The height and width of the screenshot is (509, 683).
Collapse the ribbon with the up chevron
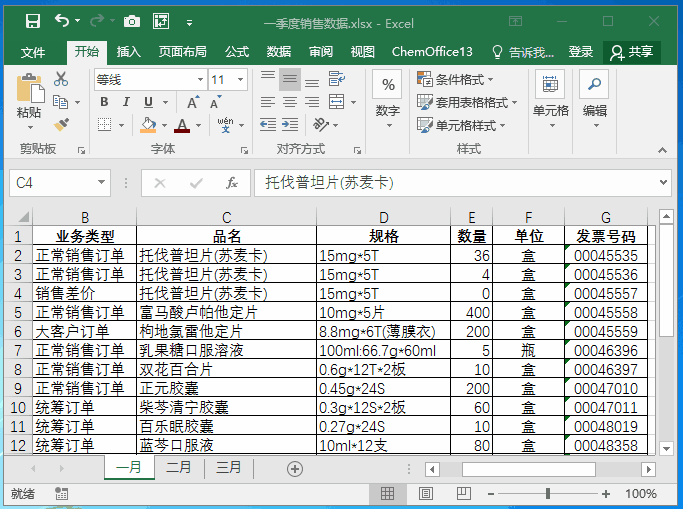(662, 150)
